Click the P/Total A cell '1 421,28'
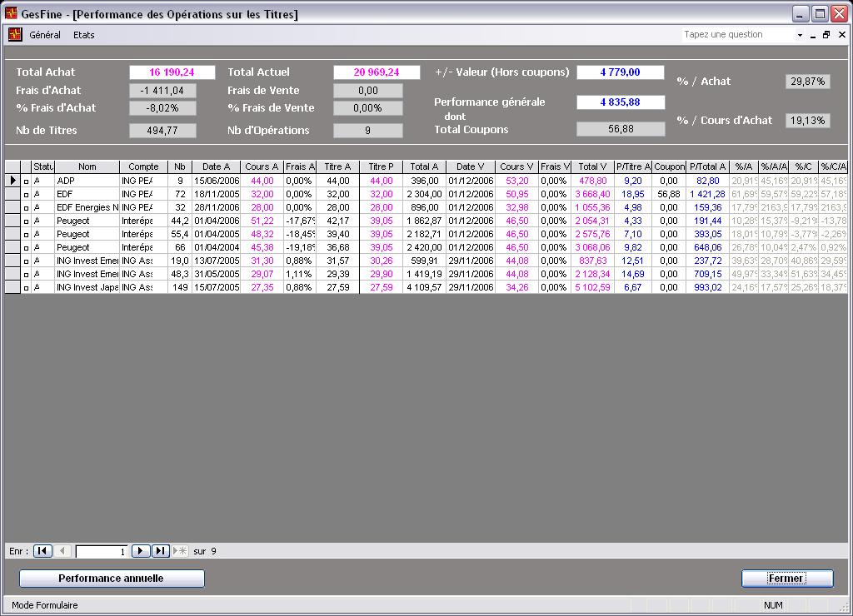The width and height of the screenshot is (853, 616). pyautogui.click(x=708, y=194)
